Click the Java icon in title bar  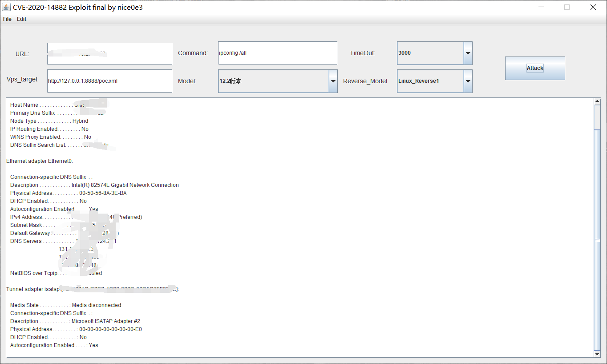pos(6,7)
